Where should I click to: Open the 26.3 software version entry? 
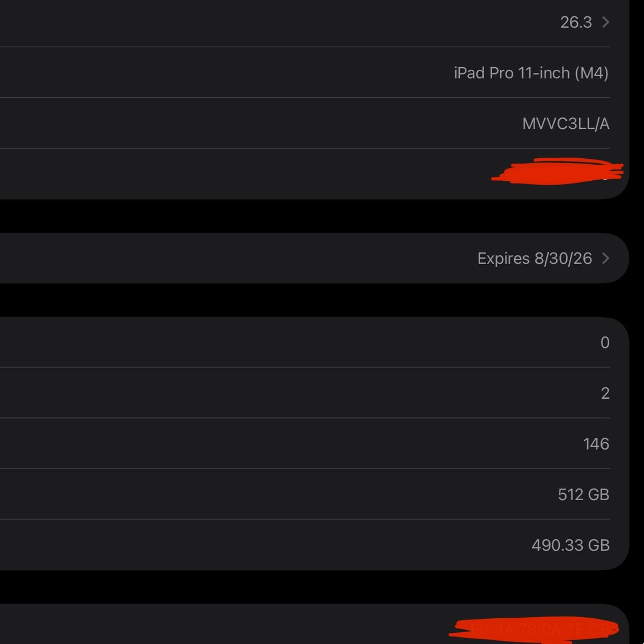coord(576,22)
